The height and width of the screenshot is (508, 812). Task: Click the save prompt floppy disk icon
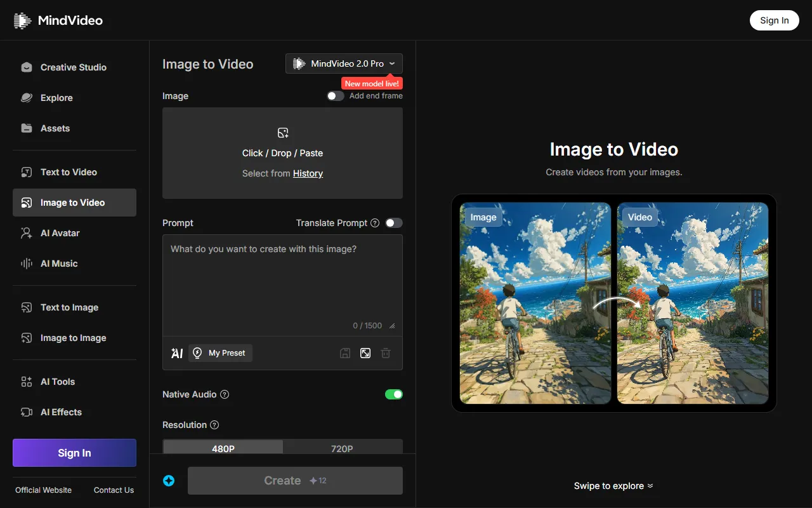click(x=345, y=353)
